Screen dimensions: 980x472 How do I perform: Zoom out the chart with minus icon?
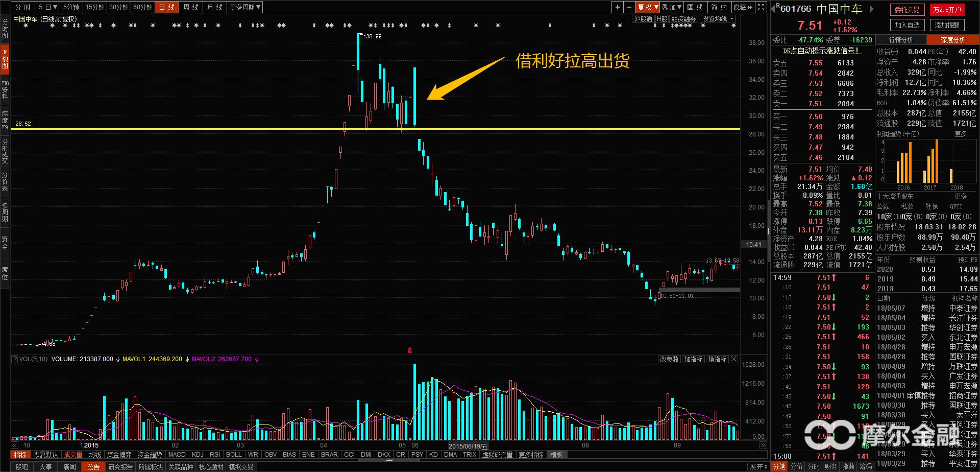tap(629, 7)
